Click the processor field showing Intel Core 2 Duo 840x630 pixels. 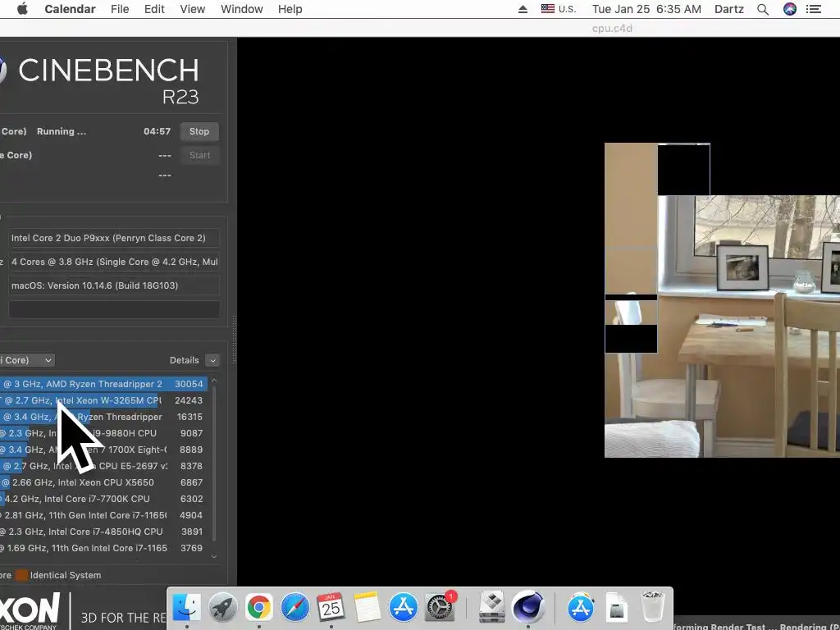[x=114, y=238]
